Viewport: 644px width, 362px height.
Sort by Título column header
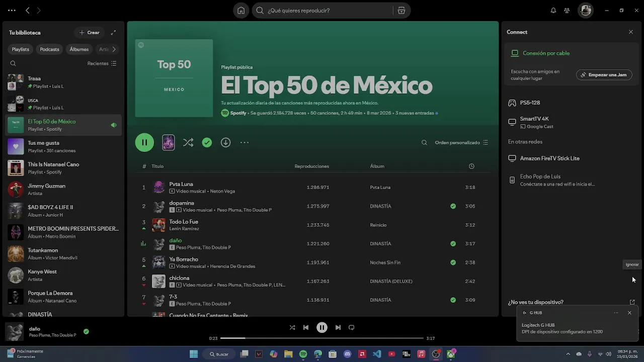click(157, 166)
